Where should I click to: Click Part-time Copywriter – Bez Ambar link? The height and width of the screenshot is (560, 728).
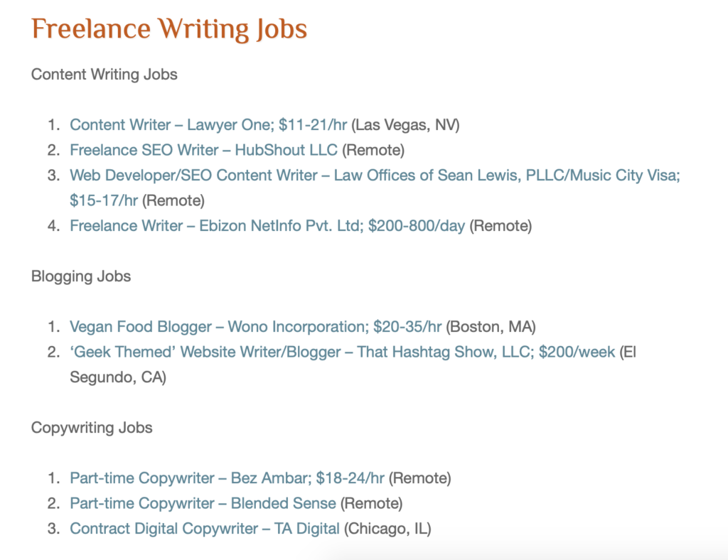(x=226, y=478)
